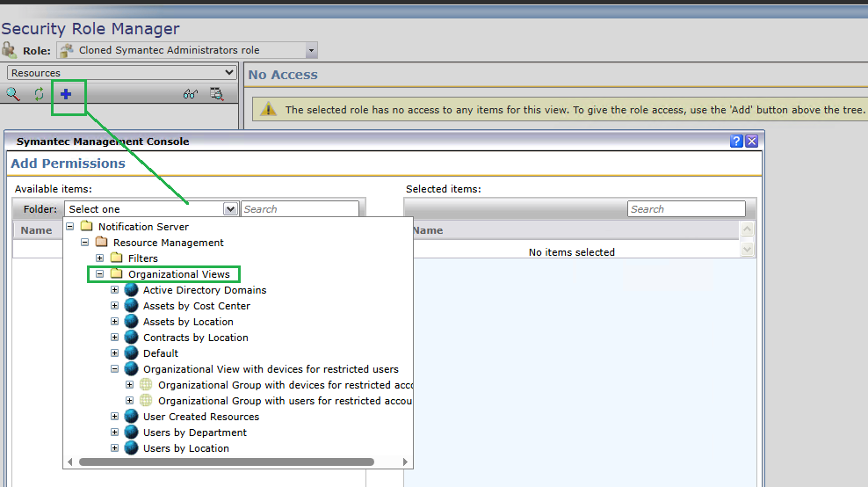Click the tree scrollbar right arrow
Viewport: 868px width, 487px height.
(405, 462)
